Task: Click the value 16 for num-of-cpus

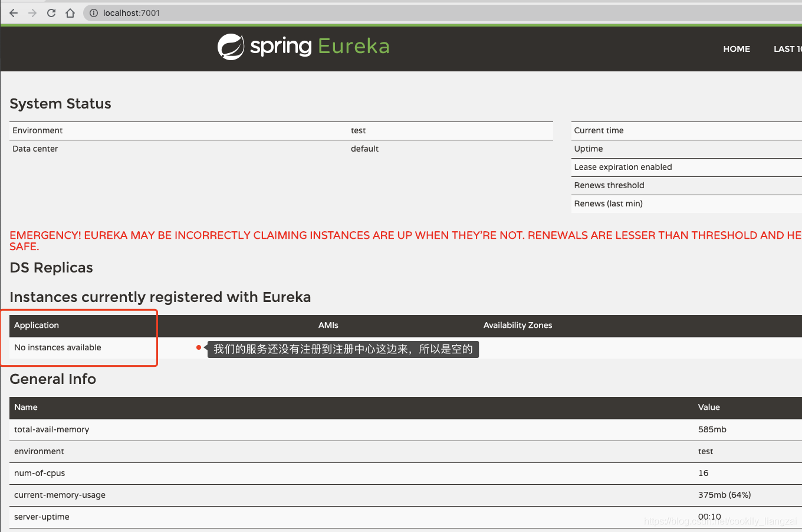Action: (x=704, y=473)
